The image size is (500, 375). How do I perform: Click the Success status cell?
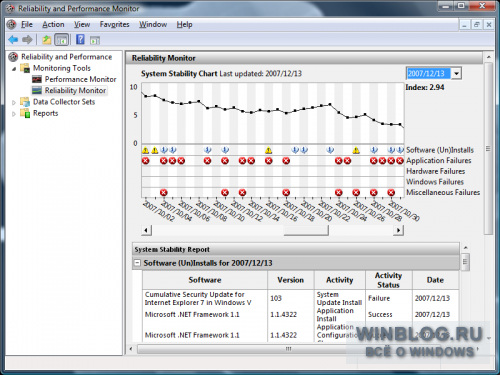[x=380, y=315]
